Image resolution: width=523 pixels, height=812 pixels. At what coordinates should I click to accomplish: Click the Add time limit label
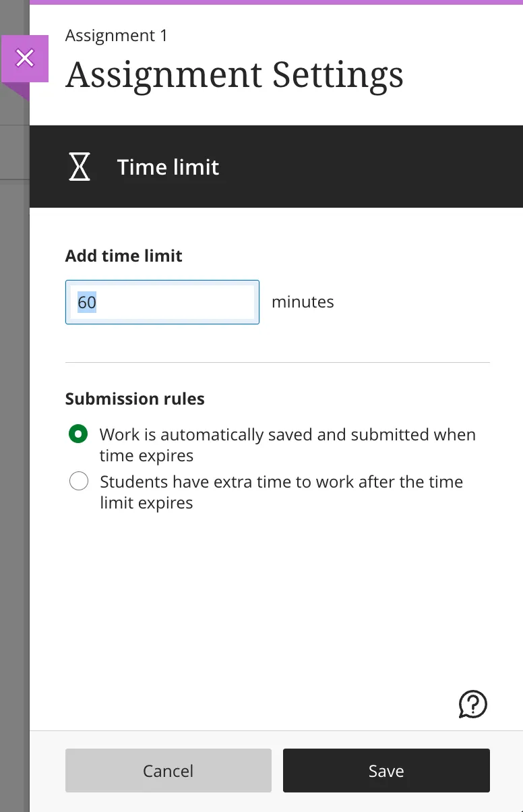123,256
